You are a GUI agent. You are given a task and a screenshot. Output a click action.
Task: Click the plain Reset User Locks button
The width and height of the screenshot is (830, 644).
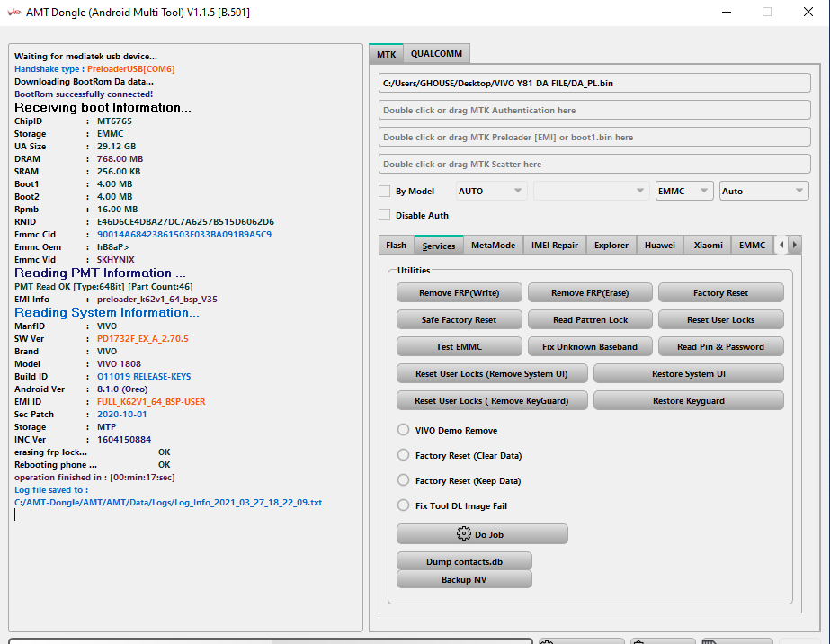(x=721, y=320)
